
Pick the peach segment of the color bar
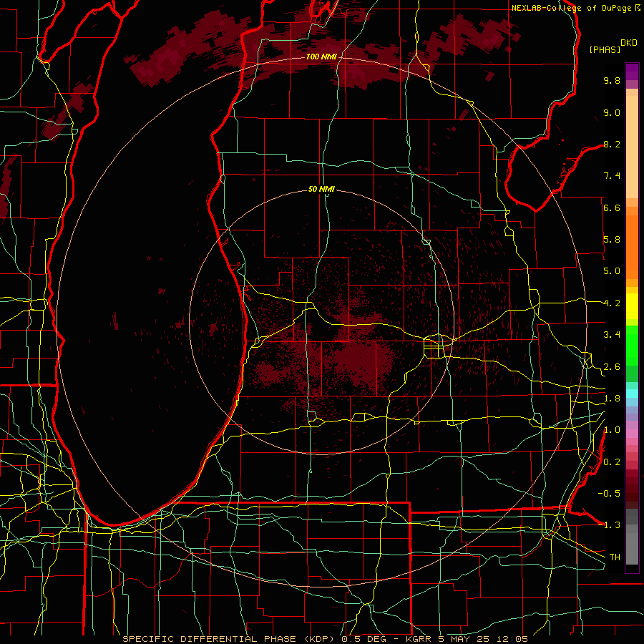point(632,148)
